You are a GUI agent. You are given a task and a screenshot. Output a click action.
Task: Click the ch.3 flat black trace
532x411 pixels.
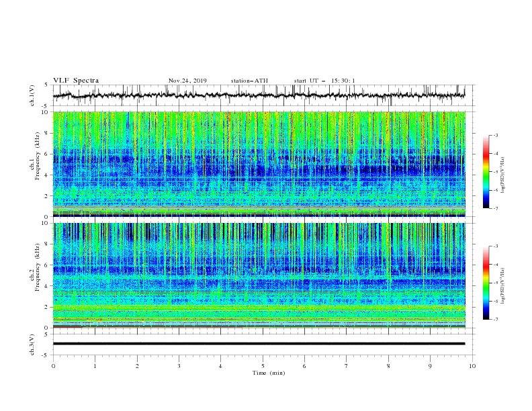[x=259, y=344]
